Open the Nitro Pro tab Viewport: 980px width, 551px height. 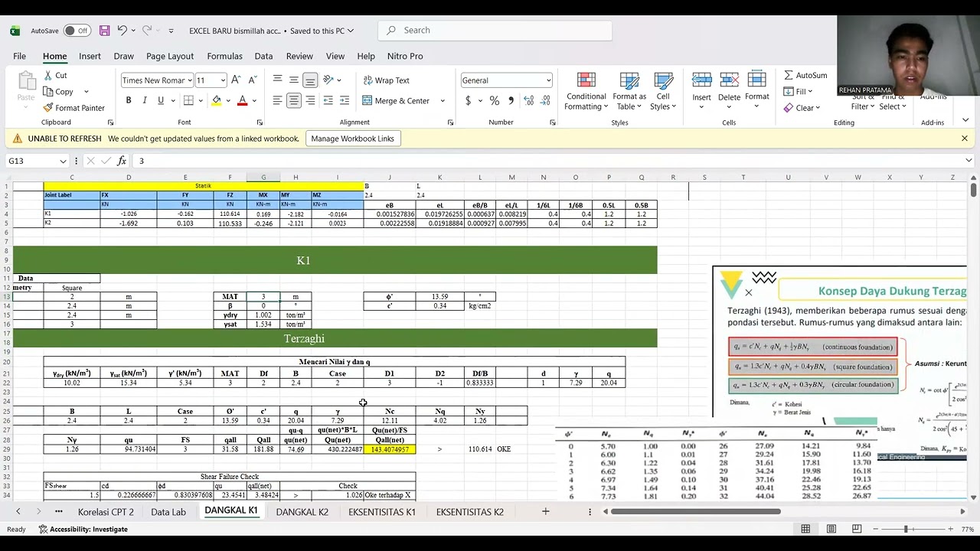click(405, 56)
